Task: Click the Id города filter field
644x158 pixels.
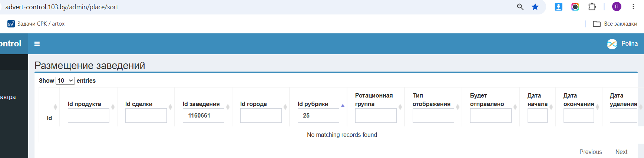Action: (261, 116)
